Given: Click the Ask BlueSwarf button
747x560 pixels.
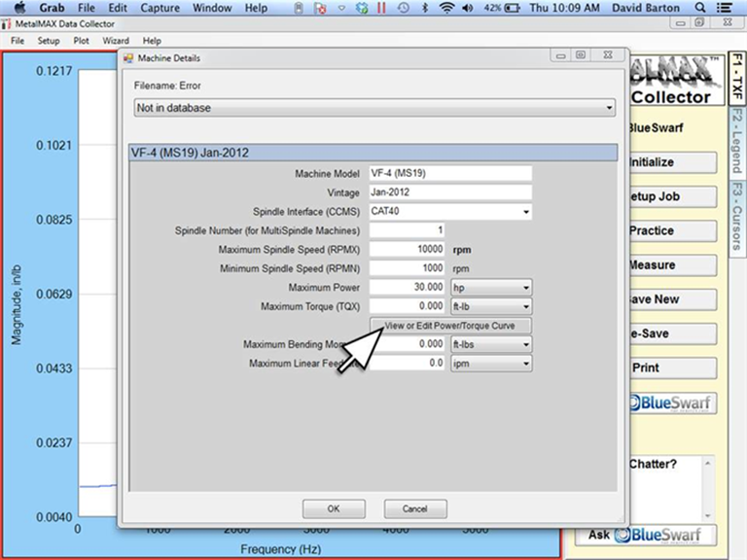Looking at the screenshot, I should point(646,535).
